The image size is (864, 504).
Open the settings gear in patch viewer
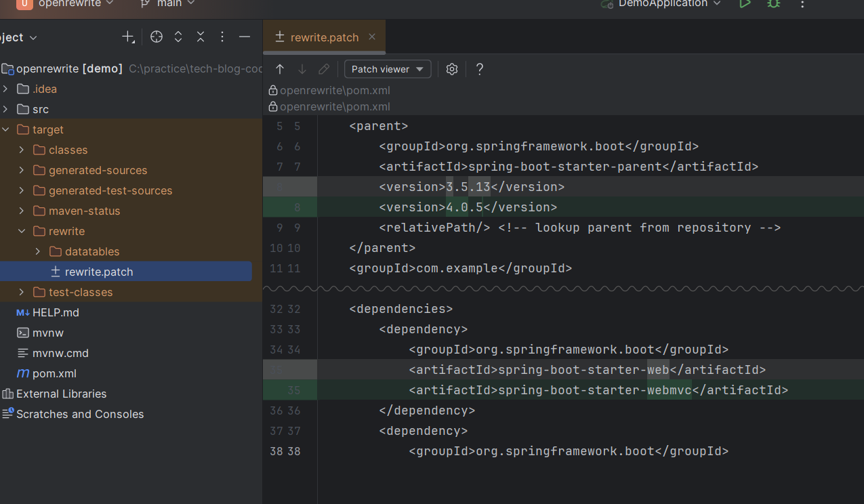click(x=452, y=69)
